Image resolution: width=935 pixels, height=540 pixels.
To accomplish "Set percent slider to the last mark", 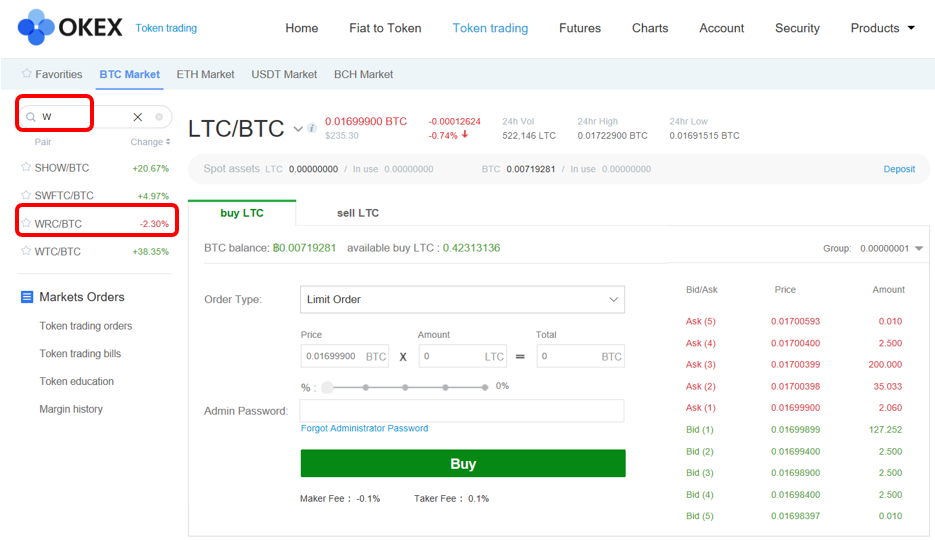I will tap(485, 387).
